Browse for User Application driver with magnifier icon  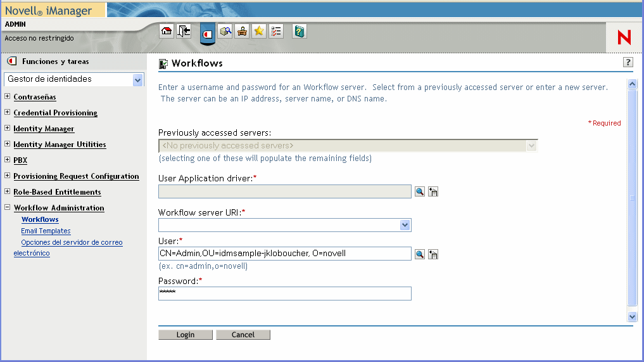pyautogui.click(x=419, y=191)
